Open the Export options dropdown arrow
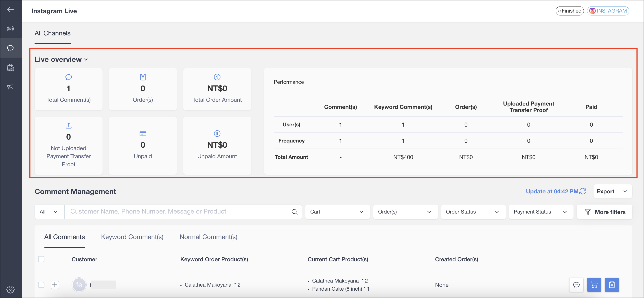This screenshot has width=644, height=298. (625, 191)
